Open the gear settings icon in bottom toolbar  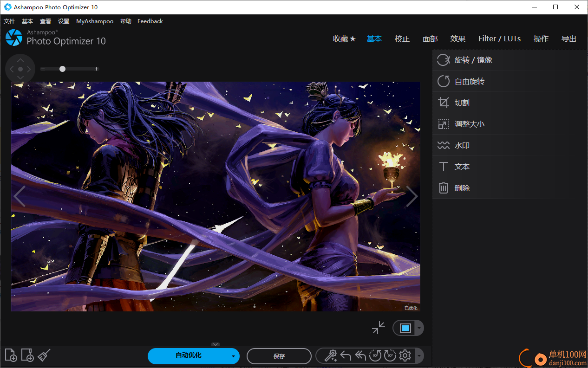(405, 356)
